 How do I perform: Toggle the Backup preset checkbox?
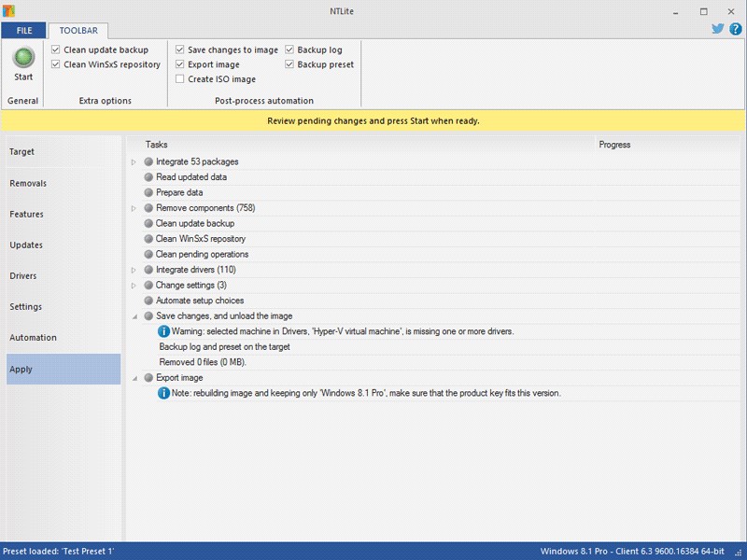coord(290,64)
